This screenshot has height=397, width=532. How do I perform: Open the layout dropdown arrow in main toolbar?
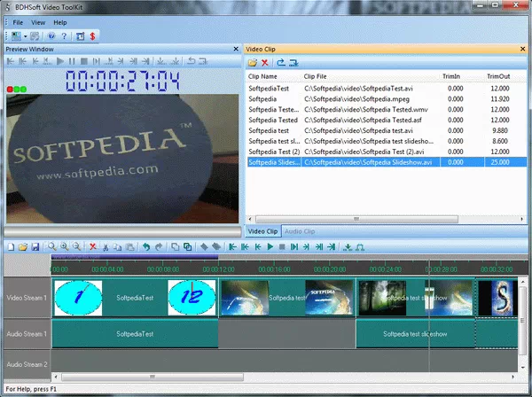pos(27,35)
